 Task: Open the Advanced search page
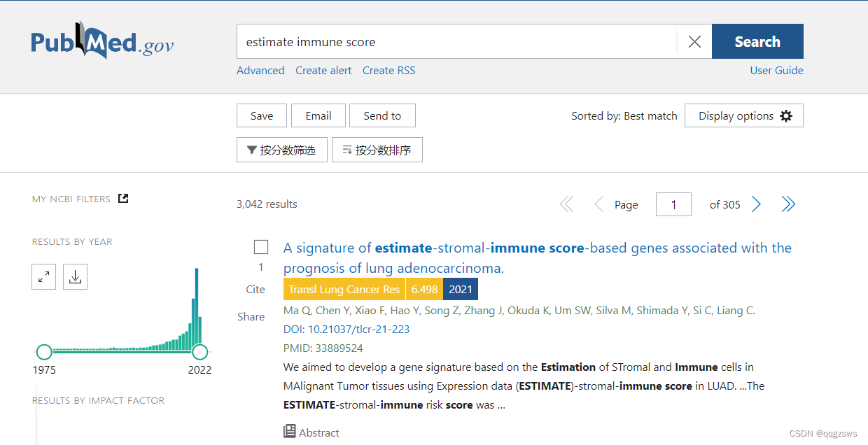260,70
